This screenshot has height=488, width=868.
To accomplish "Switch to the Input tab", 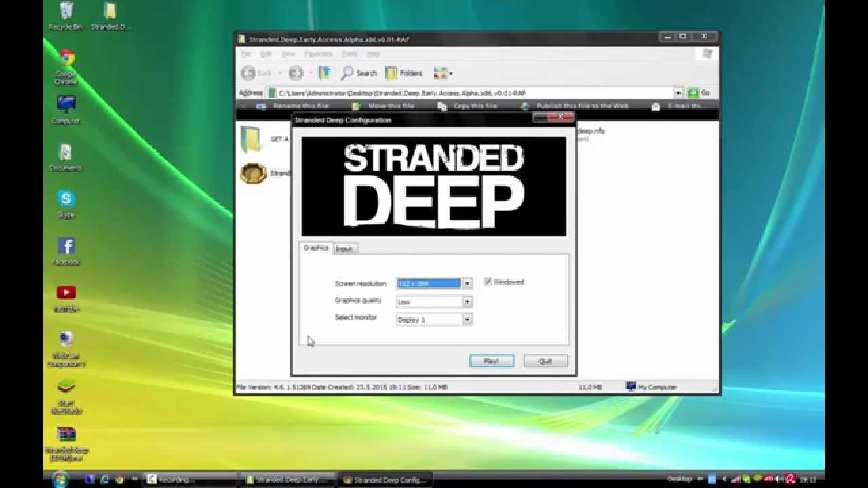I will 344,249.
